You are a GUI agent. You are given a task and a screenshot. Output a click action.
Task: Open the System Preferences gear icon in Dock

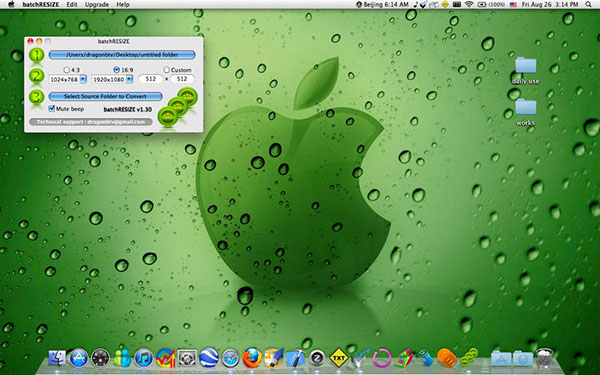click(x=187, y=358)
